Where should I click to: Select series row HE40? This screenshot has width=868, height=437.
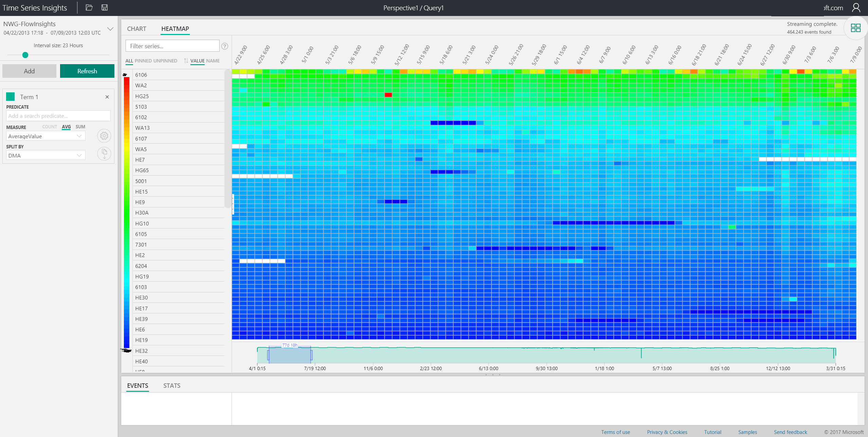178,361
